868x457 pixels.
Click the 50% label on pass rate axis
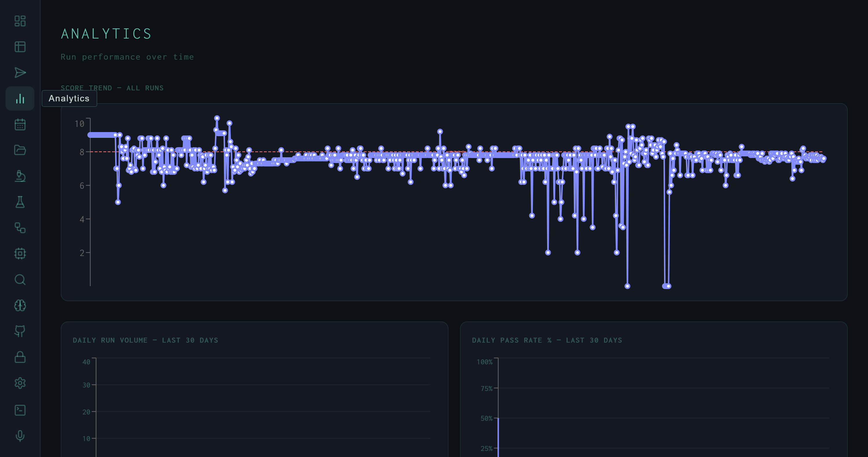[486, 418]
